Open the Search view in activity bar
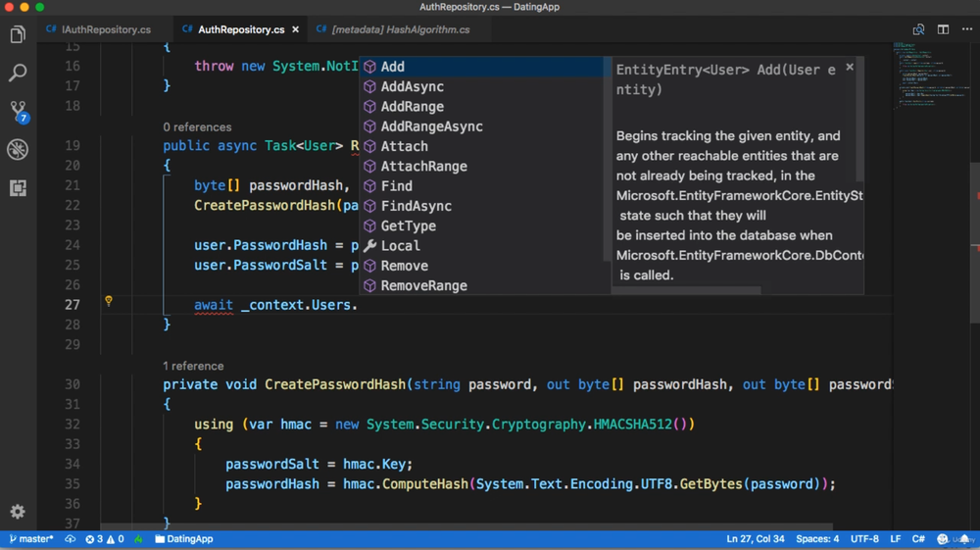 (18, 73)
